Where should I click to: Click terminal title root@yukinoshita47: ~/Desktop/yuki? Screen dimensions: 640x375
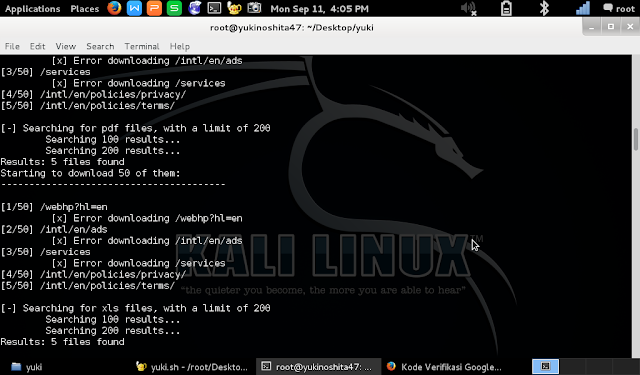292,28
